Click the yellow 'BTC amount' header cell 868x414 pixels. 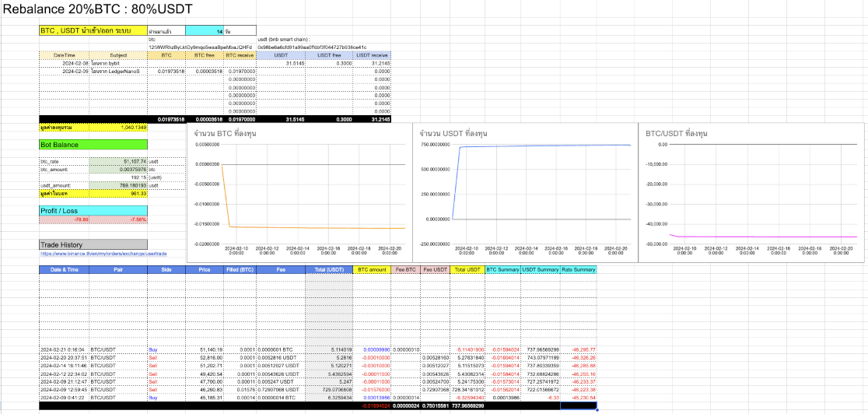372,269
